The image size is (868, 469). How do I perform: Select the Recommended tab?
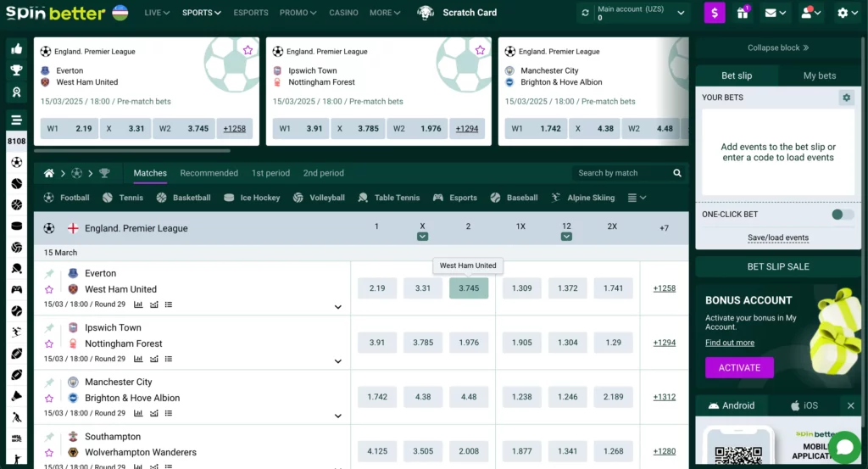209,173
